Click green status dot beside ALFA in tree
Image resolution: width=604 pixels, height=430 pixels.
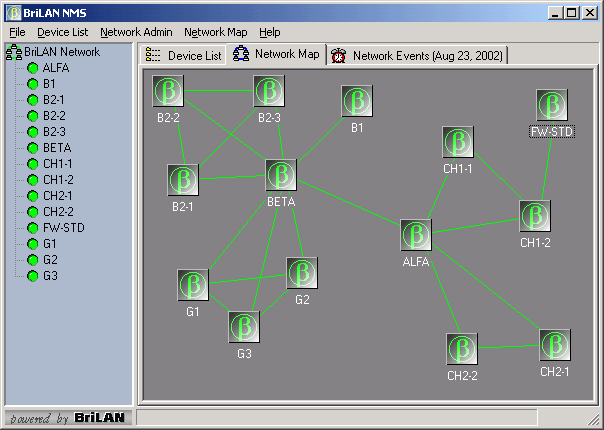(33, 68)
